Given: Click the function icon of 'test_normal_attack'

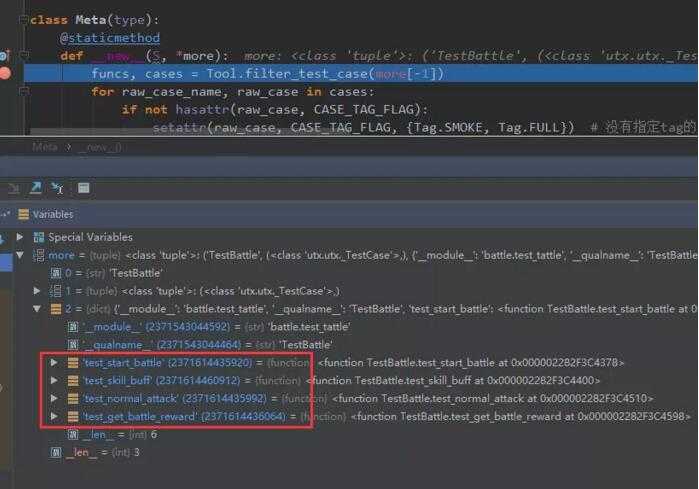Looking at the screenshot, I should pos(73,399).
